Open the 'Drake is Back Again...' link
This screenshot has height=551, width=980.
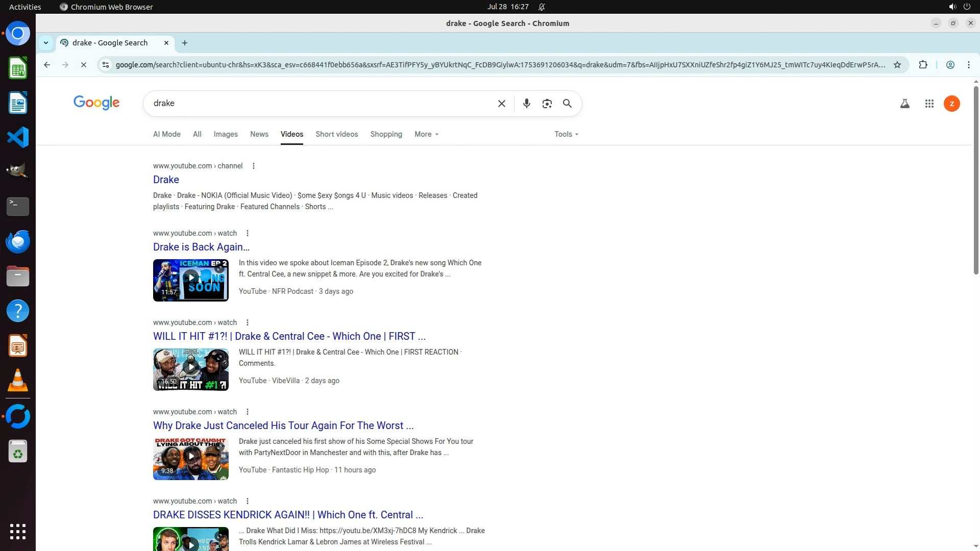pyautogui.click(x=201, y=247)
